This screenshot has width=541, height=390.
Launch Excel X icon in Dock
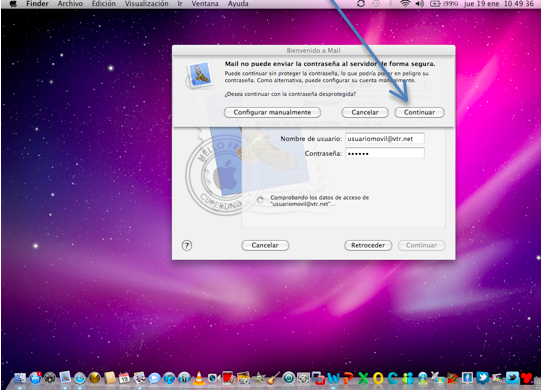pyautogui.click(x=363, y=378)
